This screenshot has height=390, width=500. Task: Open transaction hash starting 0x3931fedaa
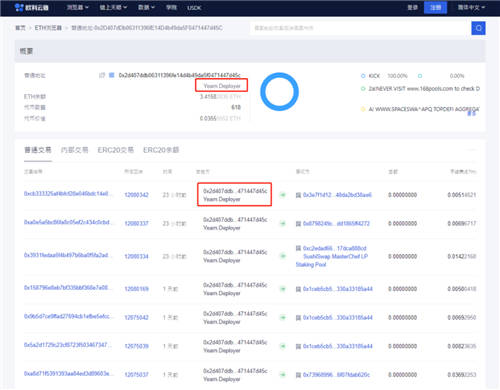pyautogui.click(x=68, y=255)
